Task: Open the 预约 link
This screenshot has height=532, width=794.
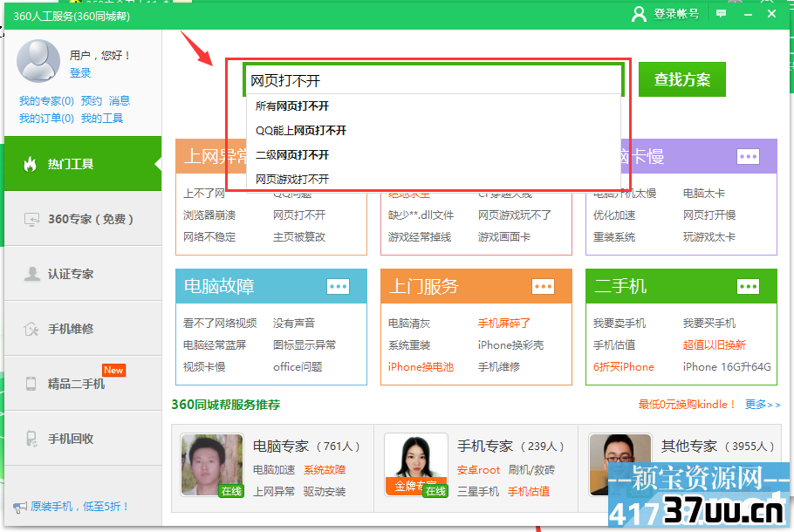Action: 91,100
